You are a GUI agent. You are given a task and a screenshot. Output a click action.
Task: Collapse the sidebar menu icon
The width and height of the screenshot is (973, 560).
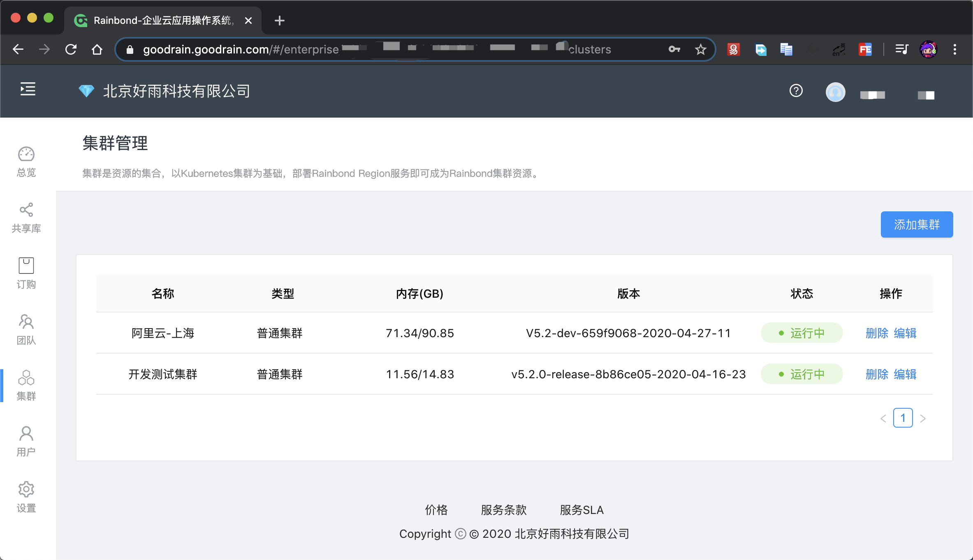click(x=28, y=89)
